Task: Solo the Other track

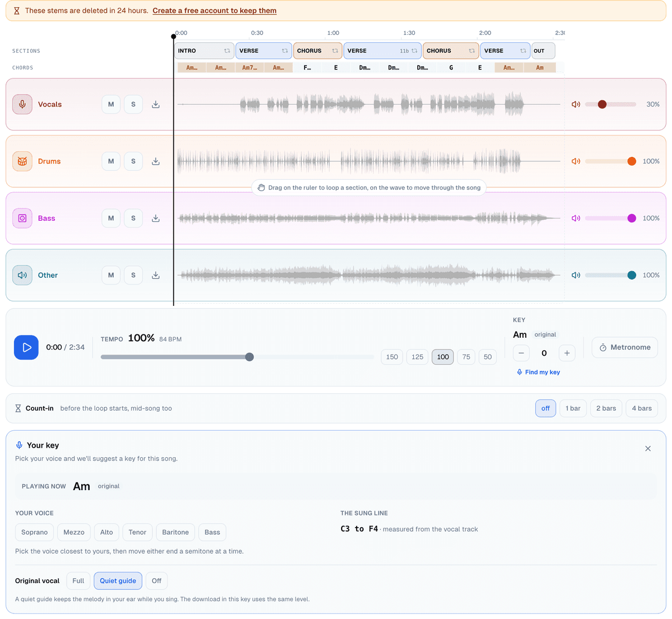Action: pyautogui.click(x=133, y=275)
